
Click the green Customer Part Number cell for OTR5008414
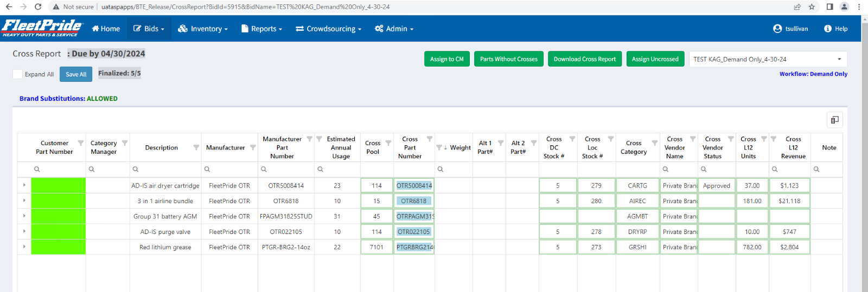[59, 185]
